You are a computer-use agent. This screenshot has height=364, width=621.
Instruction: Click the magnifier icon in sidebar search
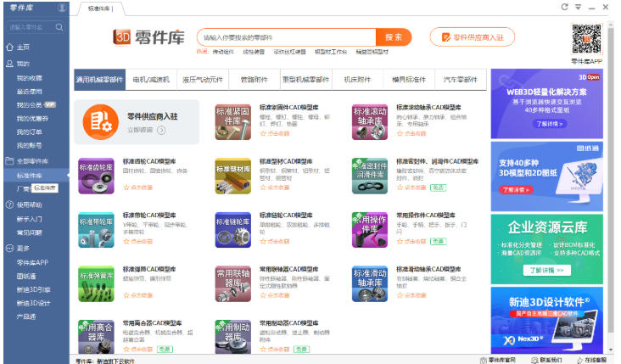tap(60, 27)
